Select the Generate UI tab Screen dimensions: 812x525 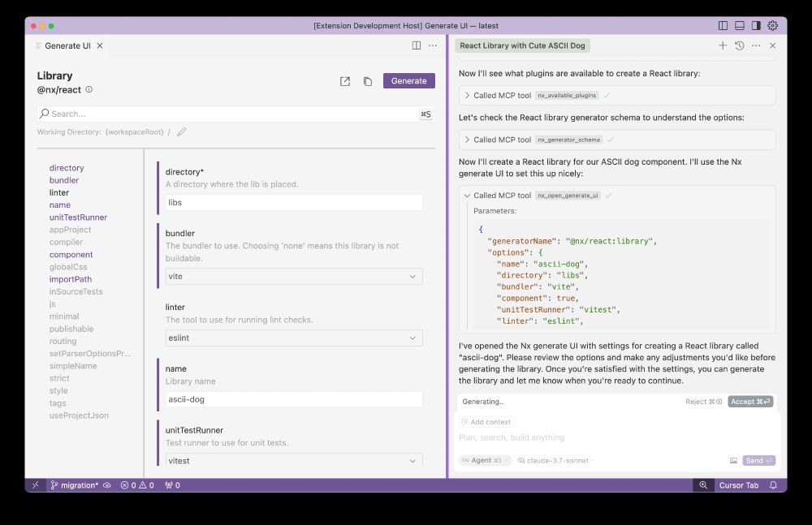pos(67,45)
